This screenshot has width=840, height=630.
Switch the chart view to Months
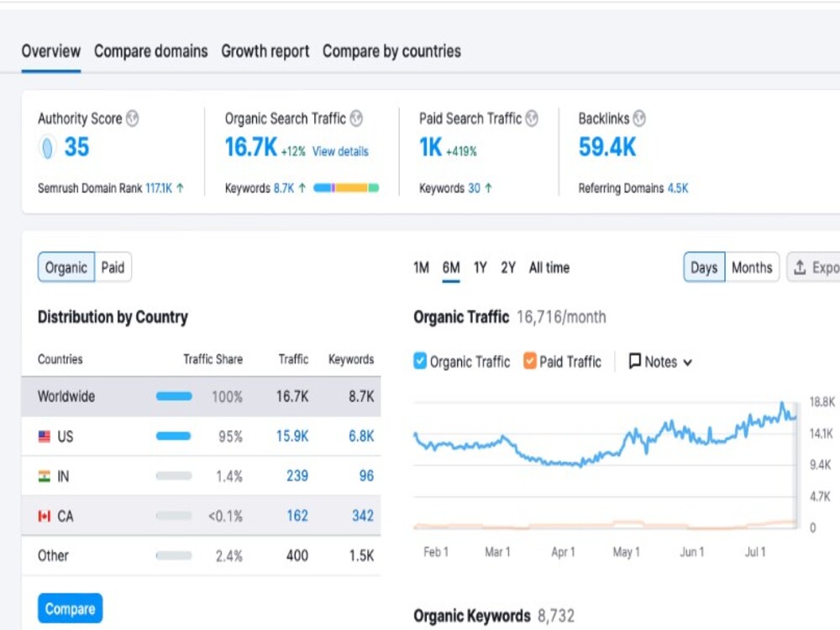click(x=751, y=267)
